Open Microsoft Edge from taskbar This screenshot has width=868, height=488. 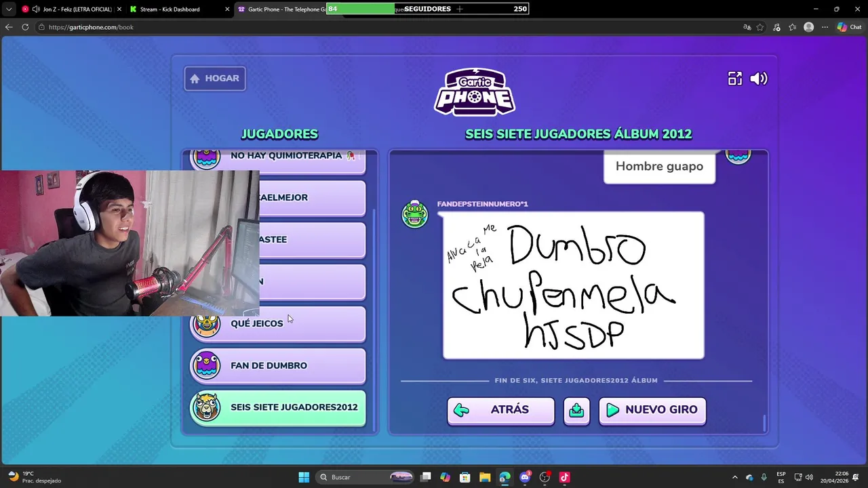pos(505,477)
